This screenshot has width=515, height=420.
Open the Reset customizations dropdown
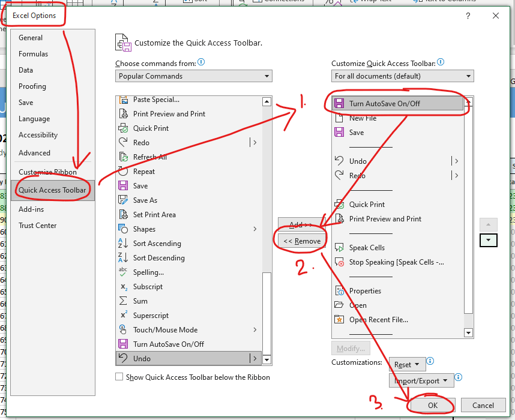[407, 365]
